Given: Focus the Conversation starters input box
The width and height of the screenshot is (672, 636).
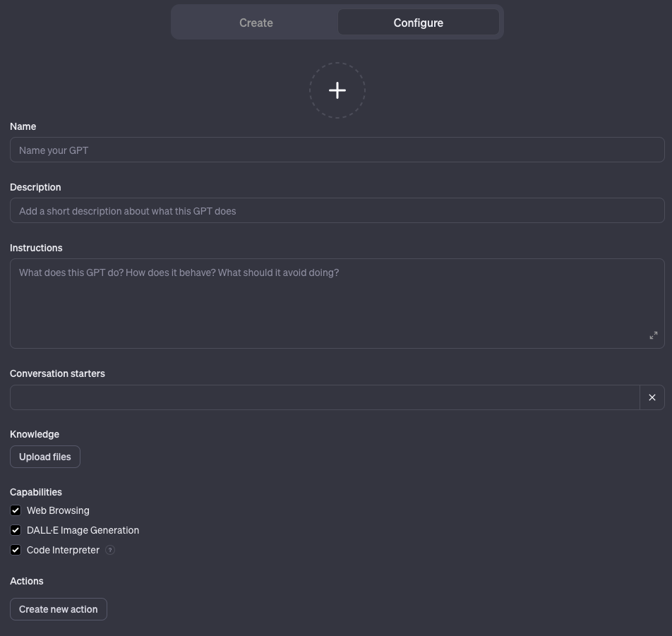Looking at the screenshot, I should coord(325,397).
